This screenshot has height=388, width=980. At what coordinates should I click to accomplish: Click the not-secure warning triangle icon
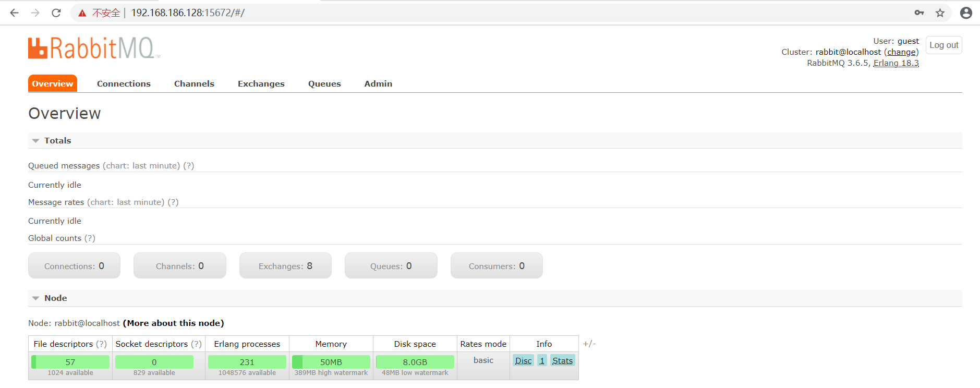tap(82, 13)
